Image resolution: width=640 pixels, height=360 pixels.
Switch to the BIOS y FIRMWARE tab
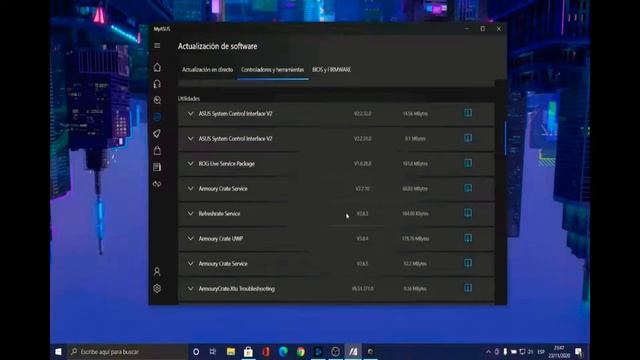point(331,70)
